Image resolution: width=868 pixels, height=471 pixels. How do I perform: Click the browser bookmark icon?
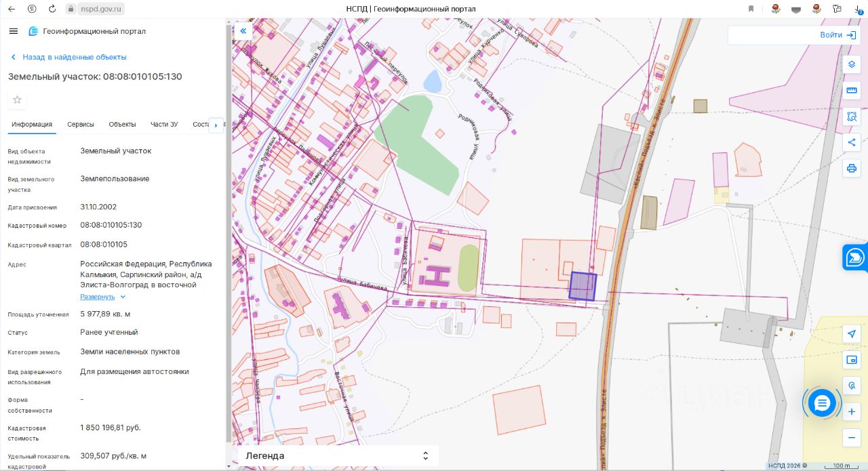click(x=751, y=9)
